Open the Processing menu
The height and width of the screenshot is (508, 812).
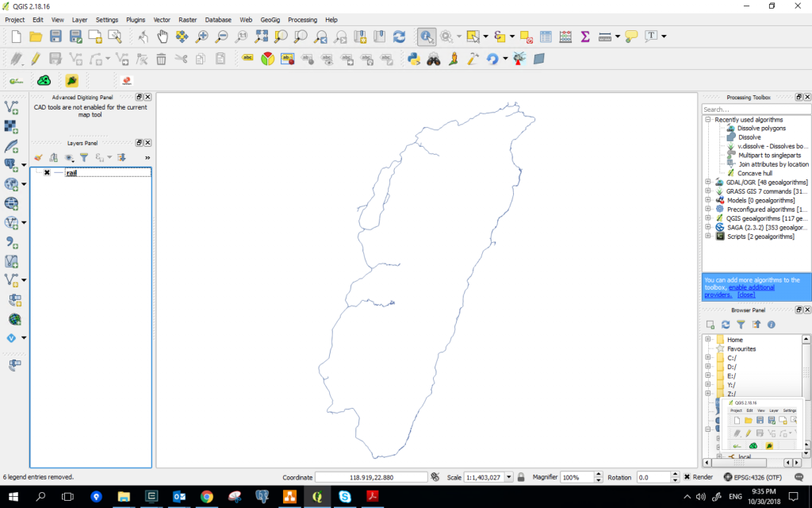click(302, 20)
